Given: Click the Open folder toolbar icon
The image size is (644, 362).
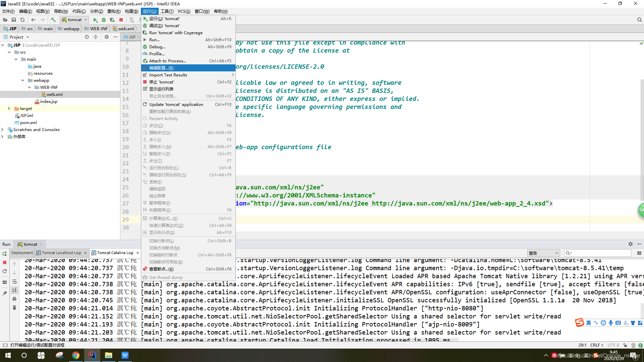Looking at the screenshot, I should pyautogui.click(x=5, y=20).
